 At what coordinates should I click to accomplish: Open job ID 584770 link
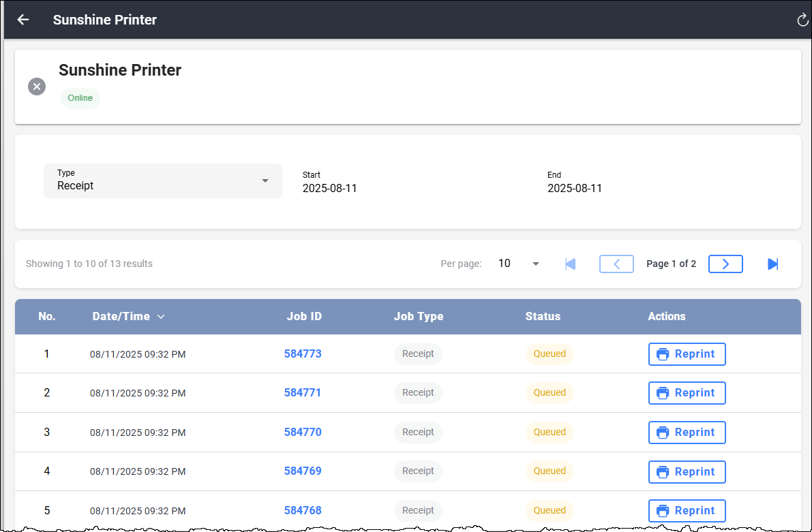pos(303,432)
